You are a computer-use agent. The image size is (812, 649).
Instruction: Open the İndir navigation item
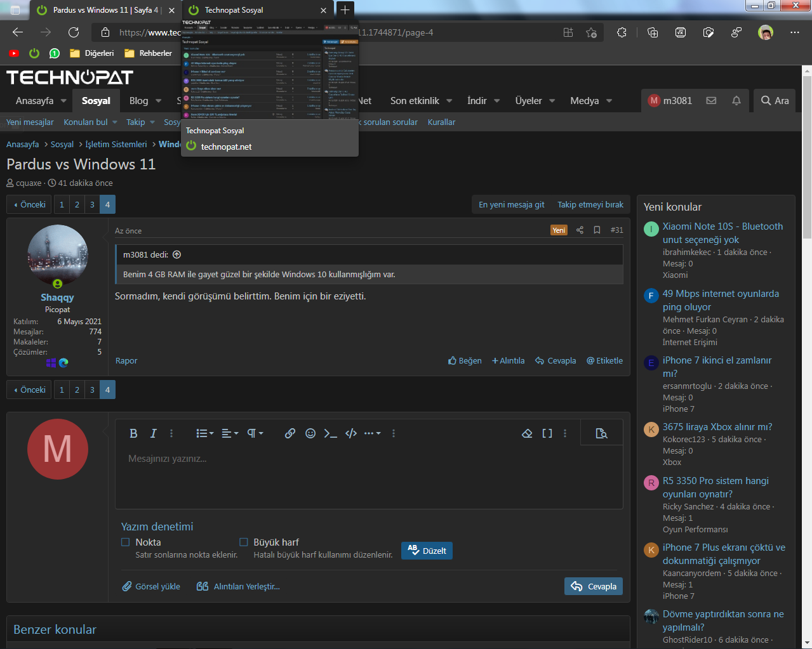(x=477, y=100)
